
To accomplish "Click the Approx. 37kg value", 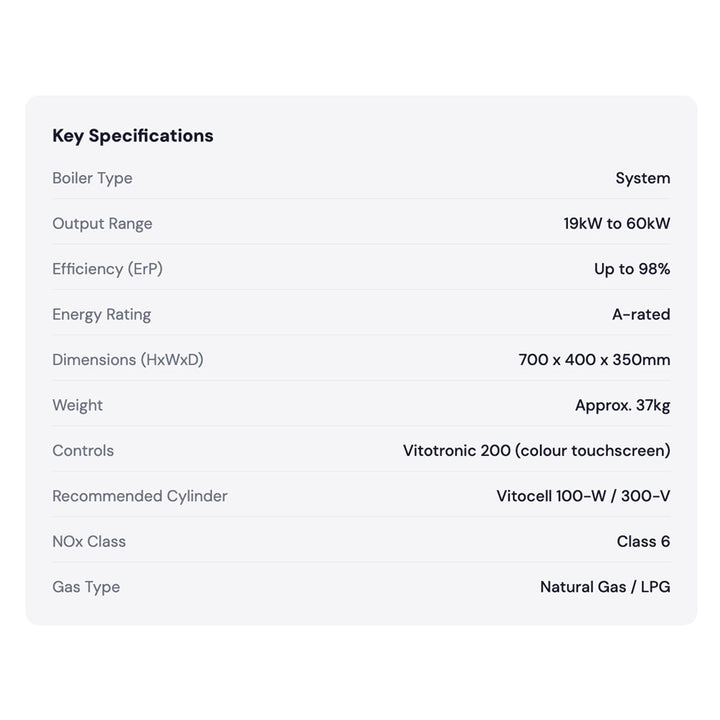I will (623, 405).
